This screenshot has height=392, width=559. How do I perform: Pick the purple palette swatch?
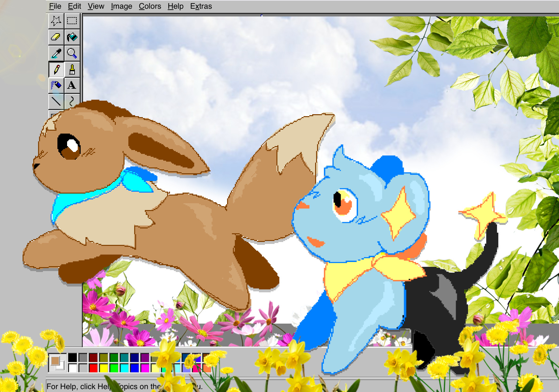point(145,357)
